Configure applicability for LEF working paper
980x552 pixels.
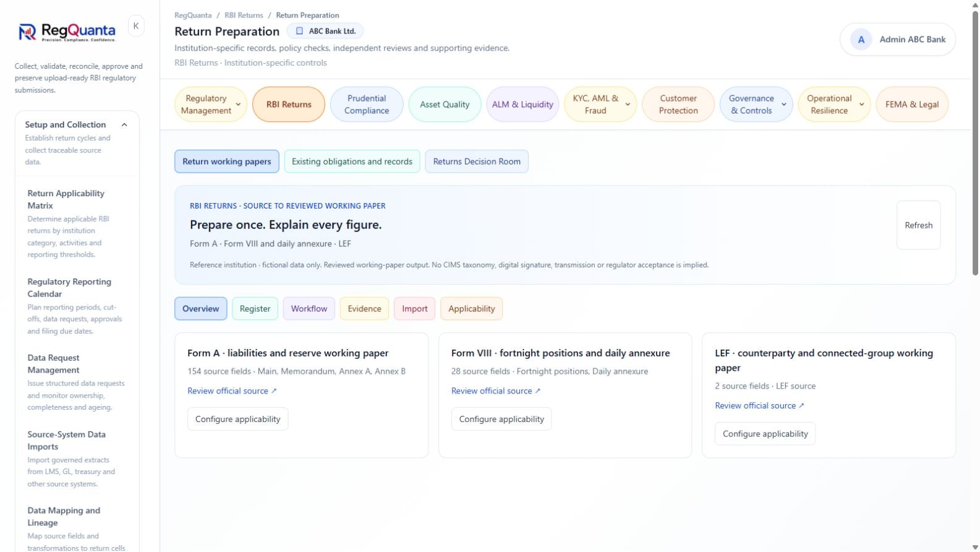click(765, 434)
